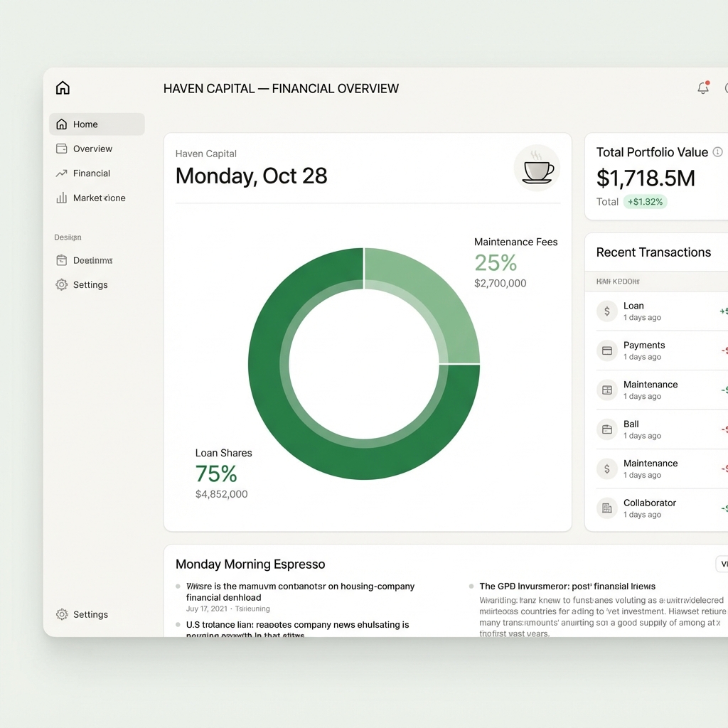Click the Payments transaction card icon

pyautogui.click(x=606, y=350)
